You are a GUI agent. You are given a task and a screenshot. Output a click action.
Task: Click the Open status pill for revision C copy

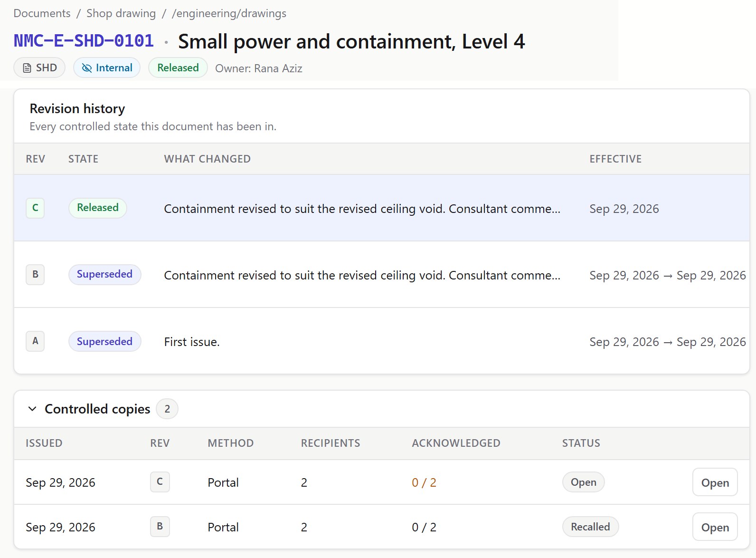point(583,482)
